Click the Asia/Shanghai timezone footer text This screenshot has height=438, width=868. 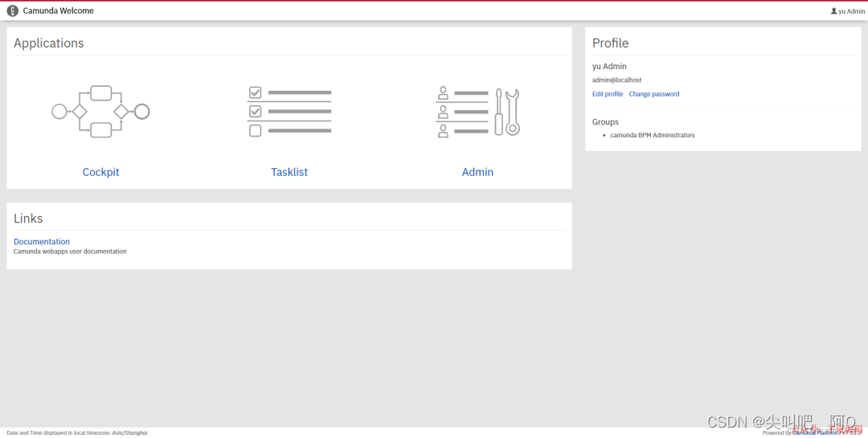130,433
